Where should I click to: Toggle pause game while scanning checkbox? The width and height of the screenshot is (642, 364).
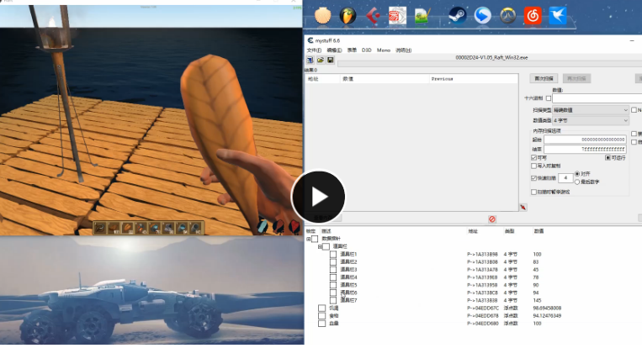(534, 192)
